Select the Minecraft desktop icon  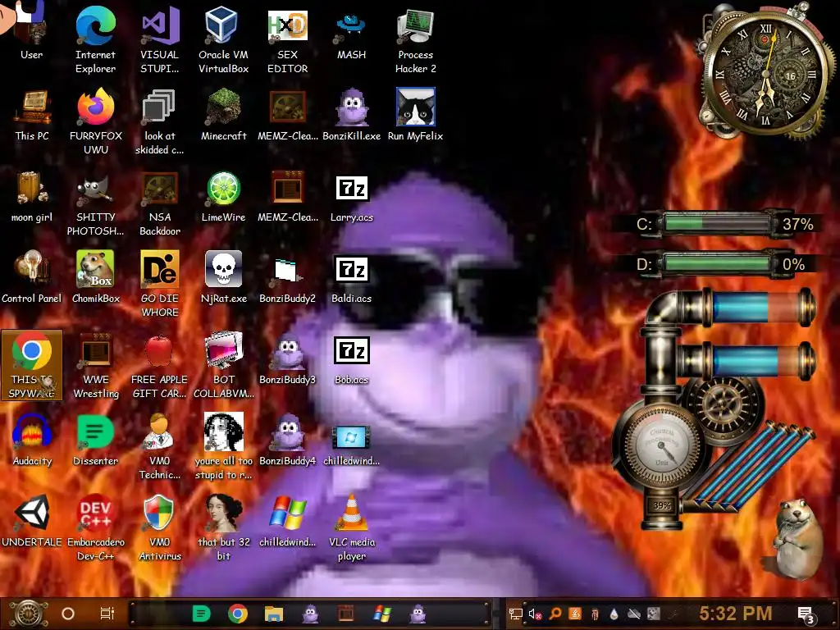tap(223, 115)
